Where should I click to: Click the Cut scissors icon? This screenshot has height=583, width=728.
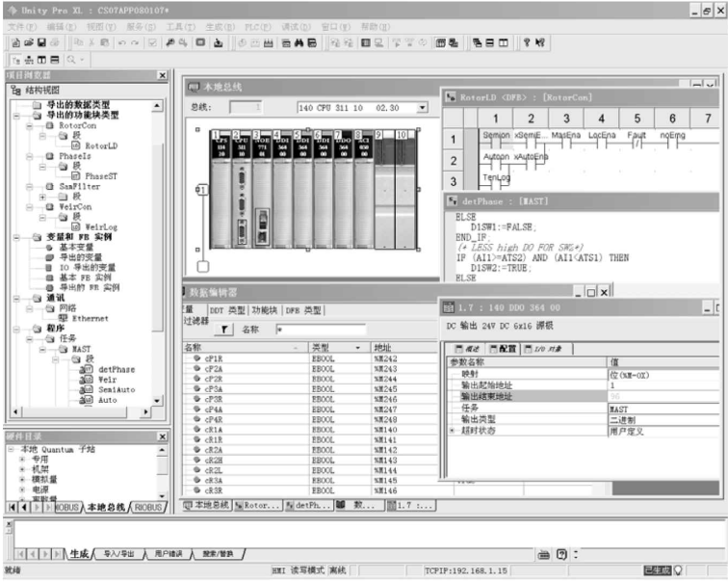pos(91,42)
